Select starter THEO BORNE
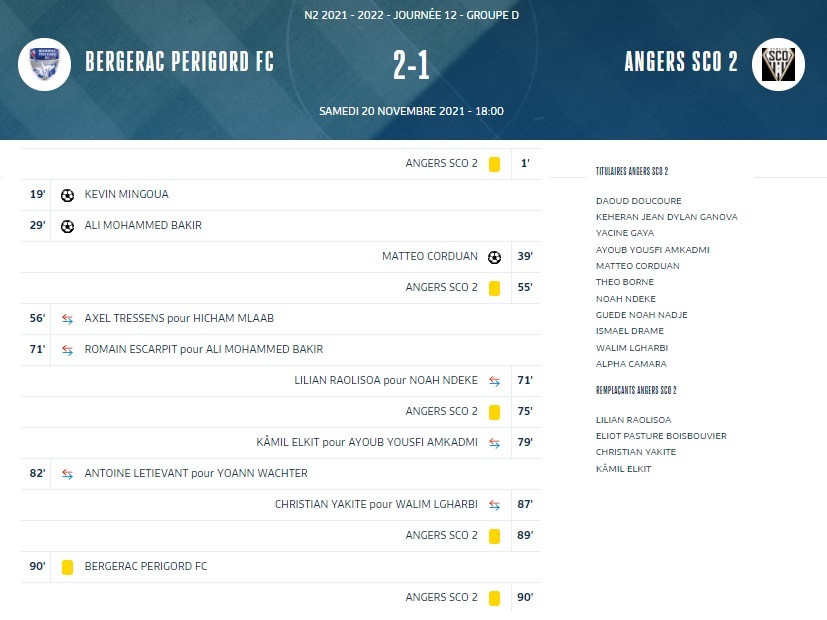827x620 pixels. [625, 282]
